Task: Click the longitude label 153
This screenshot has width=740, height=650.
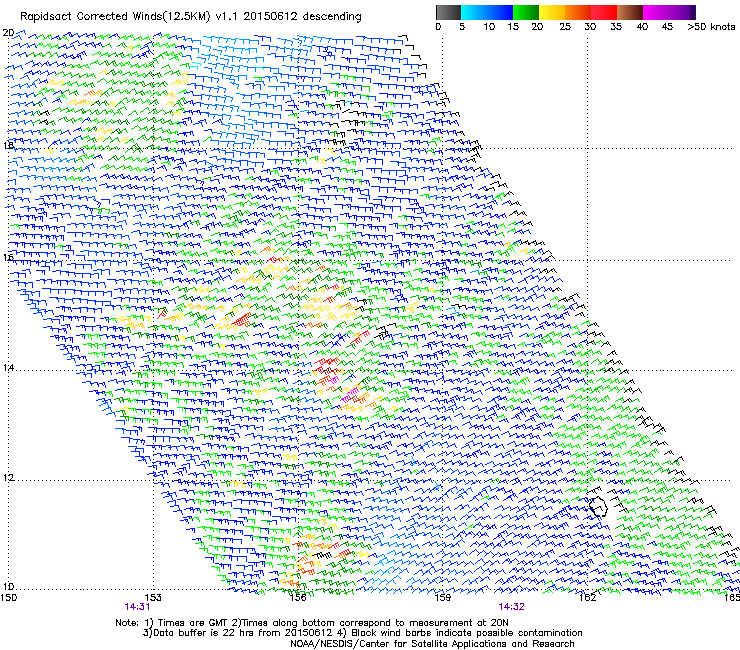Action: 153,598
